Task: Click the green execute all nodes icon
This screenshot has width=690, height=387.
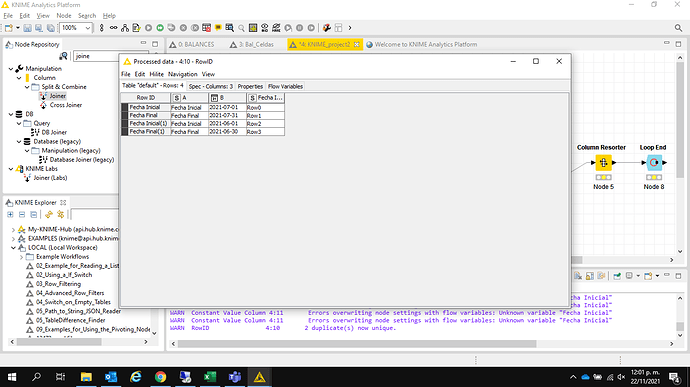Action: [x=160, y=28]
